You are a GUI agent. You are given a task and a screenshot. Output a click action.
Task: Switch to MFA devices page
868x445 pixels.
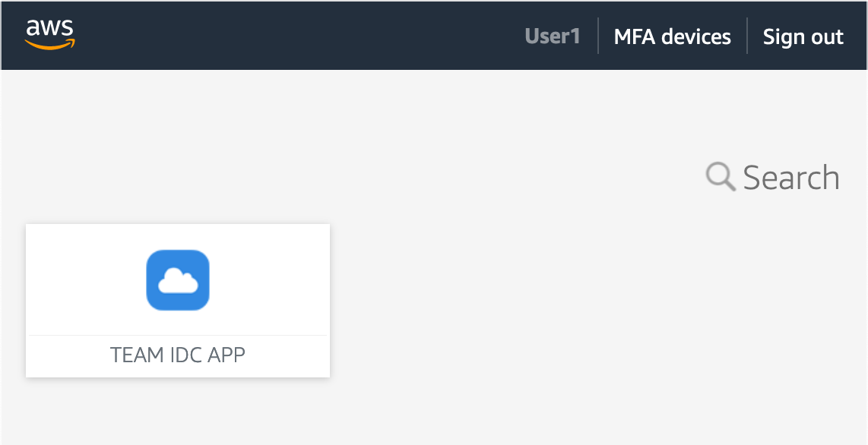(672, 36)
